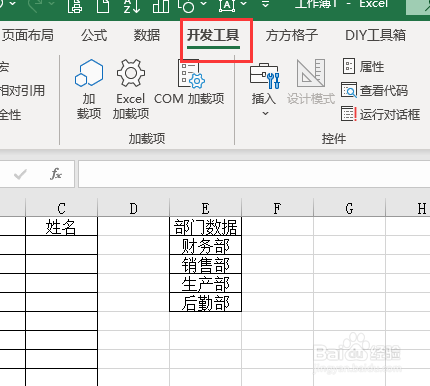430x386 pixels.
Task: Click 相对引用 relative reference toggle
Action: (22, 90)
